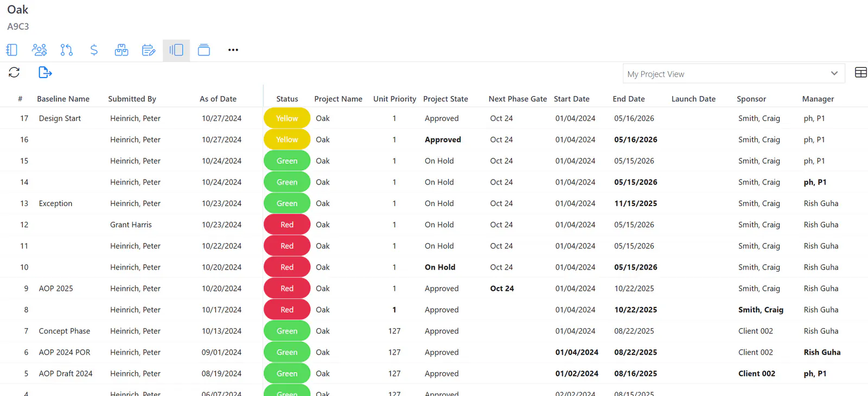Sort by Baseline Name column header
This screenshot has height=396, width=868.
coord(63,99)
